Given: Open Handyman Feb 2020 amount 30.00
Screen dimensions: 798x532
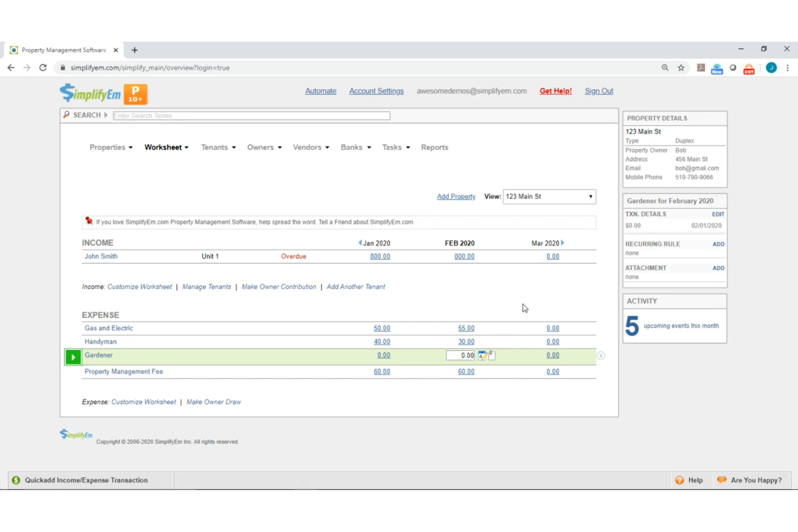Looking at the screenshot, I should [x=466, y=342].
